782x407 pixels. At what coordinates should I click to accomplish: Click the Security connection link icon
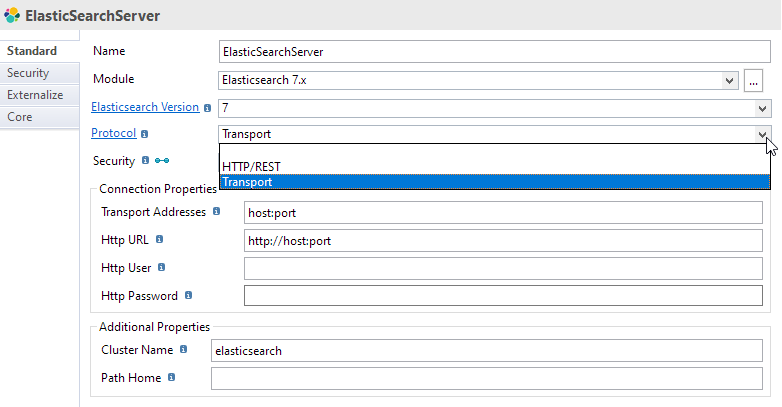(x=162, y=161)
